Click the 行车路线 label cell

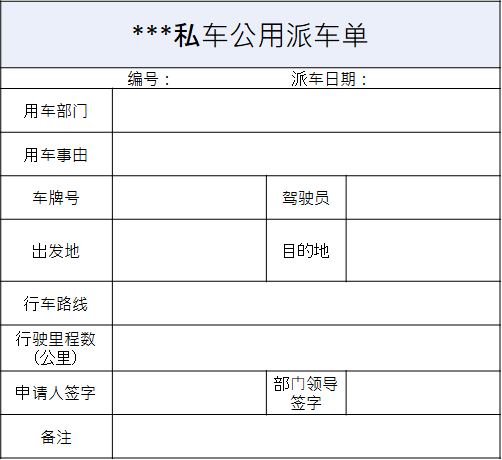(56, 303)
